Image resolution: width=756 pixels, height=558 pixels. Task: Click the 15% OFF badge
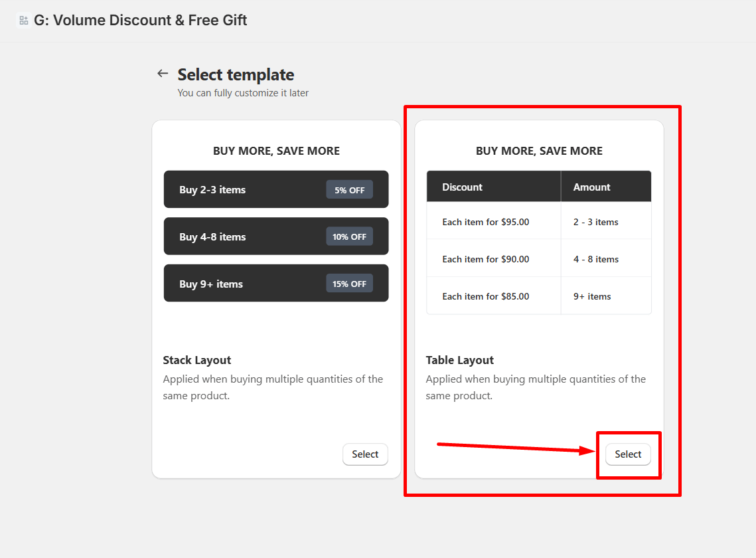(349, 283)
